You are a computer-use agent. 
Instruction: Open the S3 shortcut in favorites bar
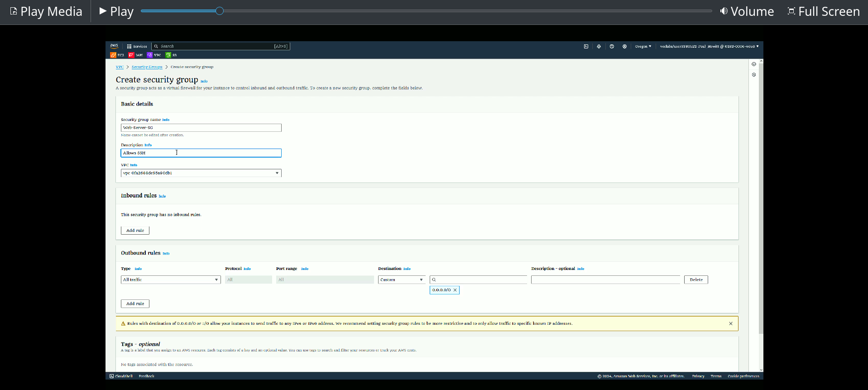coord(171,55)
